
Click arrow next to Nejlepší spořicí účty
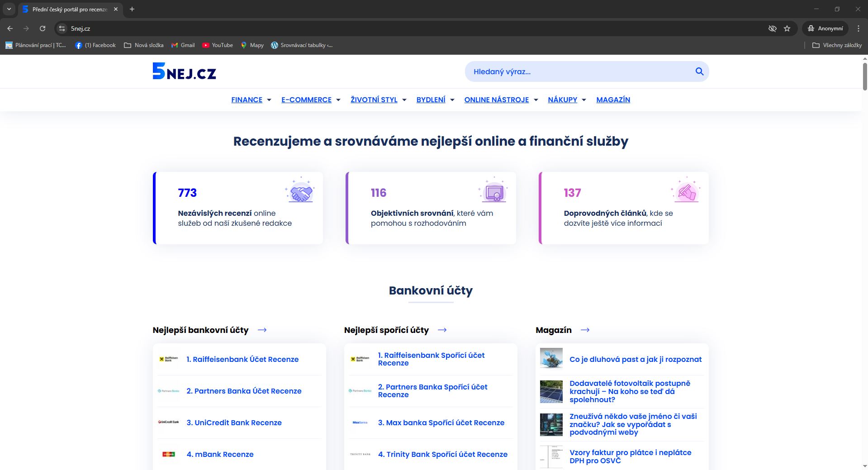click(x=442, y=330)
